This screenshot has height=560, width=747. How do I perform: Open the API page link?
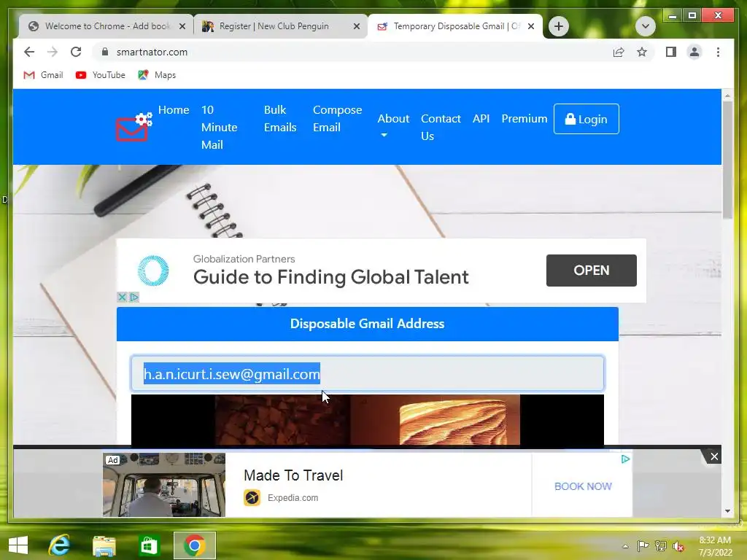481,119
